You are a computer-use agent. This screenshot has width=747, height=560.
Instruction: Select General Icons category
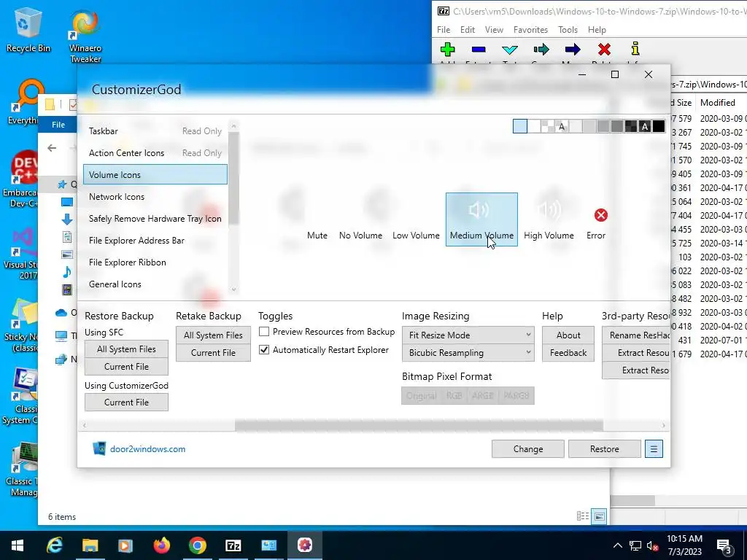coord(155,284)
